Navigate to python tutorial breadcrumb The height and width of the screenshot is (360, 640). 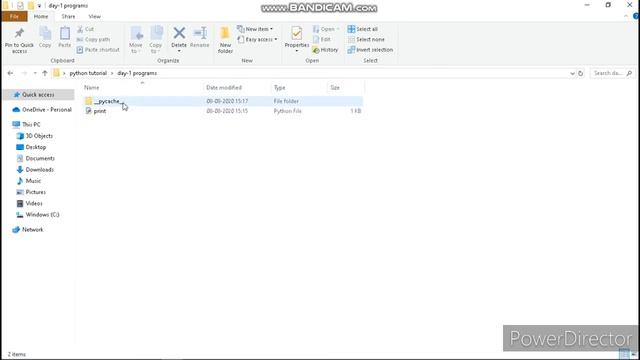point(88,73)
